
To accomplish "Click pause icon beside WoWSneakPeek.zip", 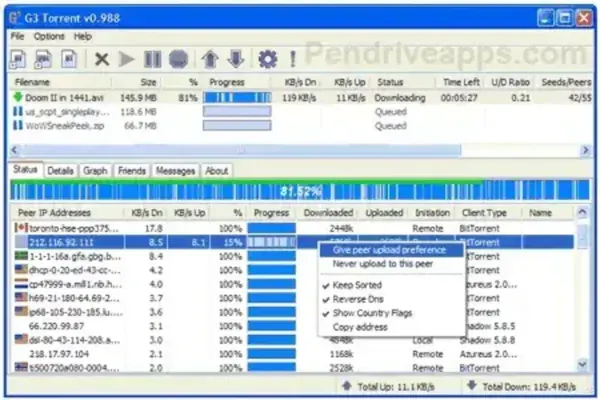I will (18, 125).
